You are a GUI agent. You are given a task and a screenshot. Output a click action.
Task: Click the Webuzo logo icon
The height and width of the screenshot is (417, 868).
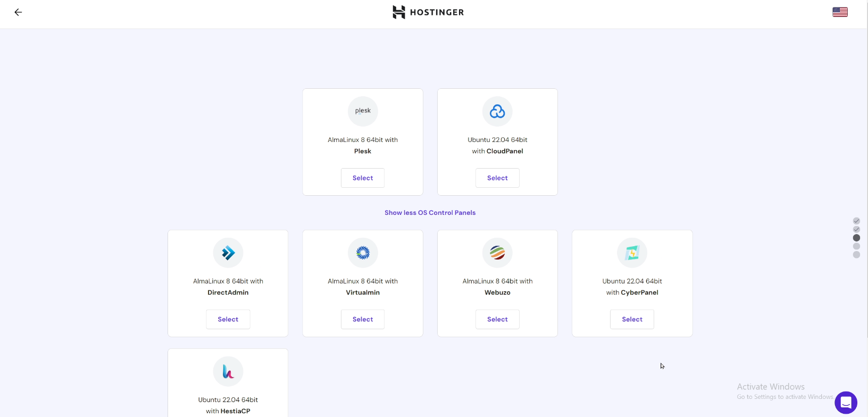(497, 253)
